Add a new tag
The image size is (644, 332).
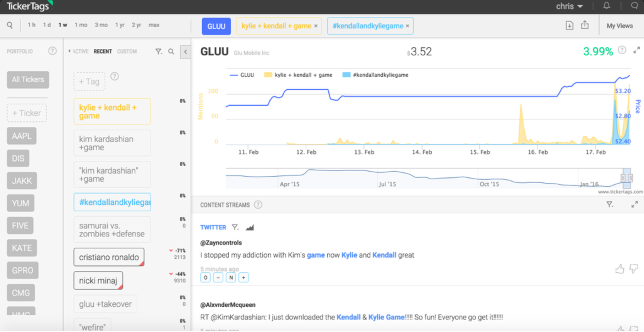click(x=89, y=82)
